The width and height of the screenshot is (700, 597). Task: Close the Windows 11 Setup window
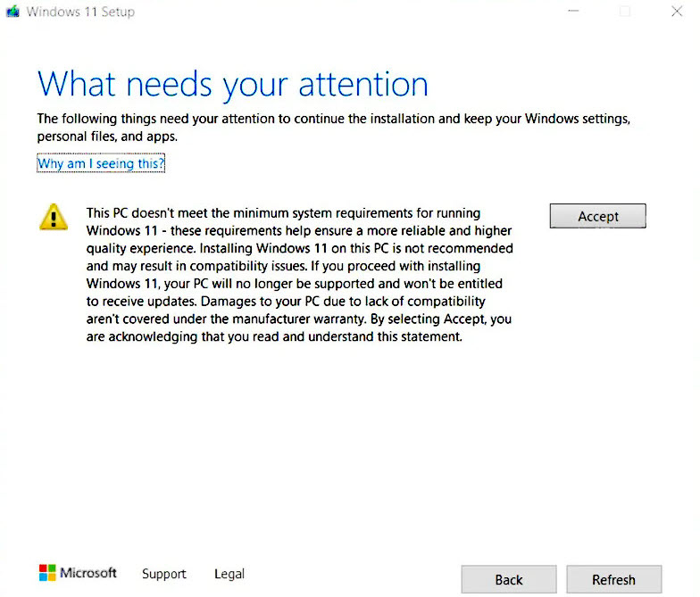click(677, 11)
